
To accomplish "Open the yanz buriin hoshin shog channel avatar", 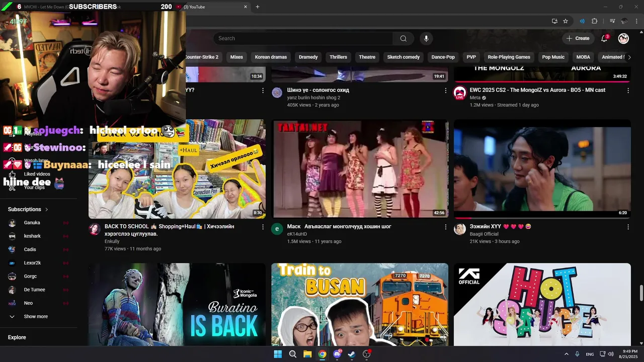I will [277, 93].
